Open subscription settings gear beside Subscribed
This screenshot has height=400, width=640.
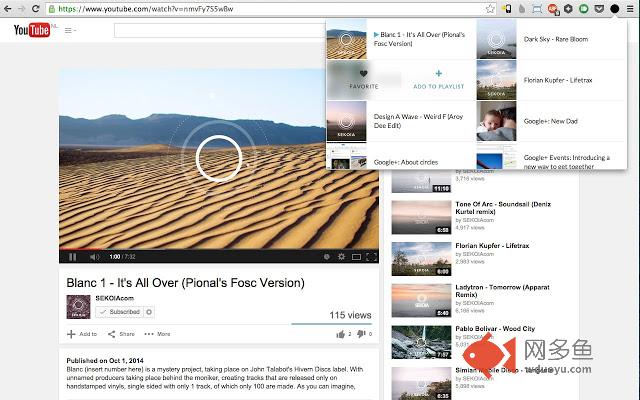[x=149, y=312]
